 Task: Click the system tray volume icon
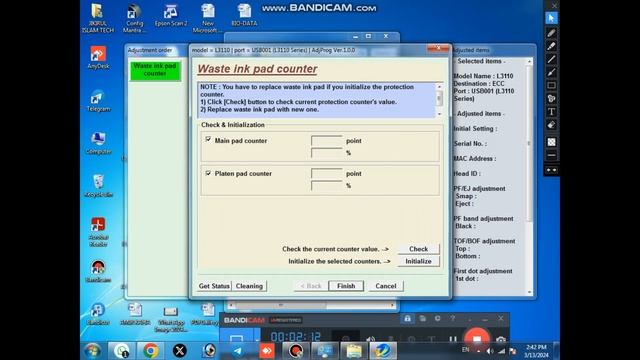click(x=490, y=351)
